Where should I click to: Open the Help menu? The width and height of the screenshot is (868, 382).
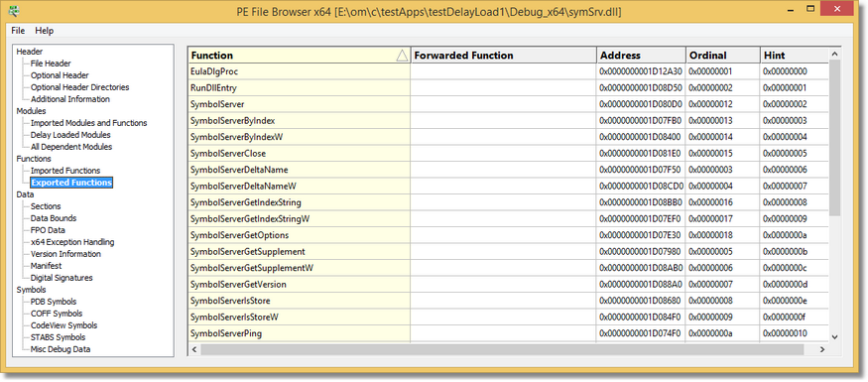click(45, 31)
